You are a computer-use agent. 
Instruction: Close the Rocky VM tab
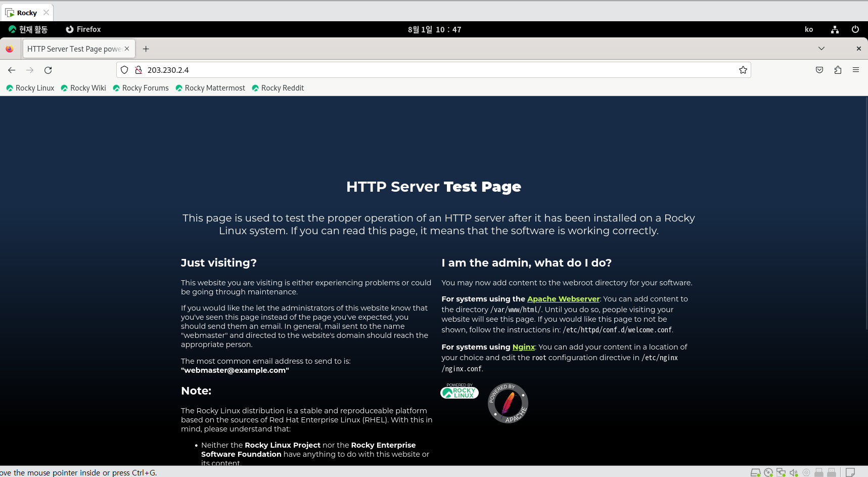[x=47, y=13]
